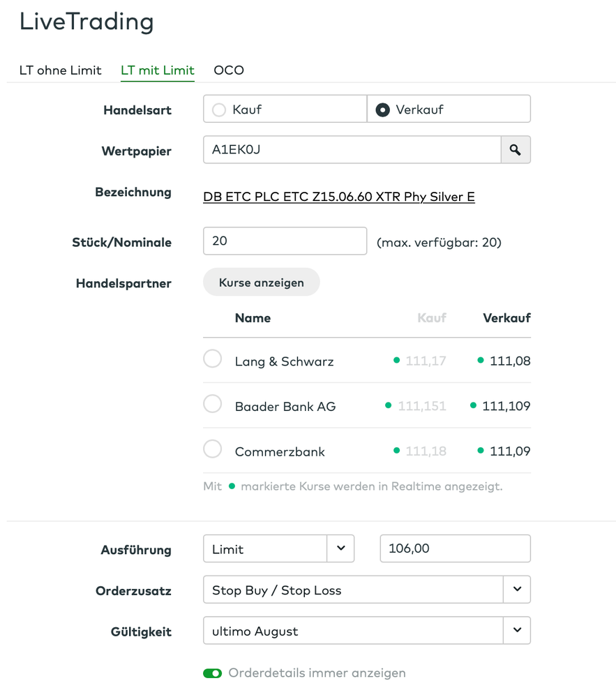
Task: Select the LT mit Limit tab
Action: click(x=158, y=70)
